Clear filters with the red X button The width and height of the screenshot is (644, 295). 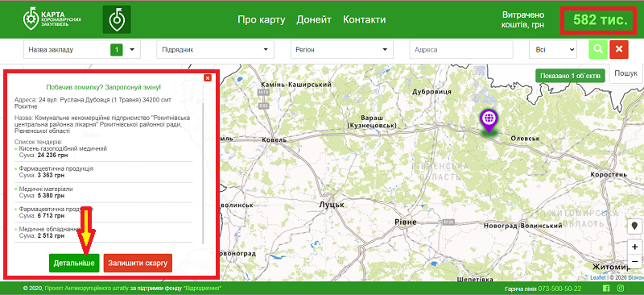click(x=619, y=49)
